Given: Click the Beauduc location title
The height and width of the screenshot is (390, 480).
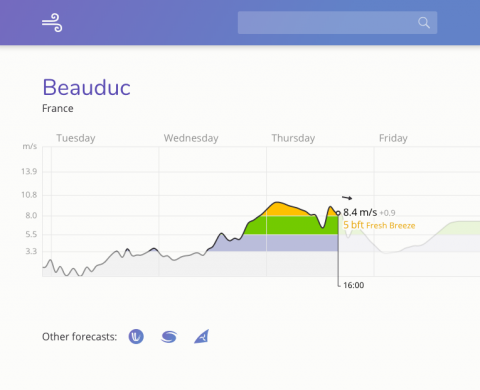Looking at the screenshot, I should click(86, 87).
